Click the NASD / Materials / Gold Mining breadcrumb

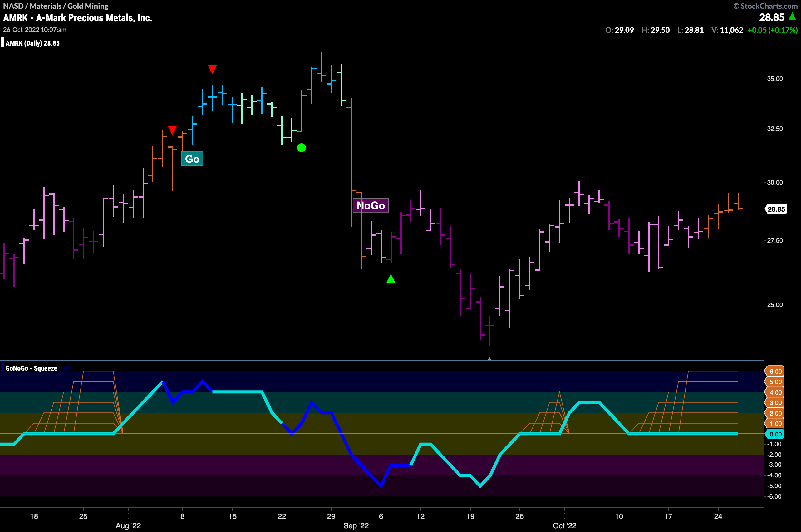[x=56, y=6]
